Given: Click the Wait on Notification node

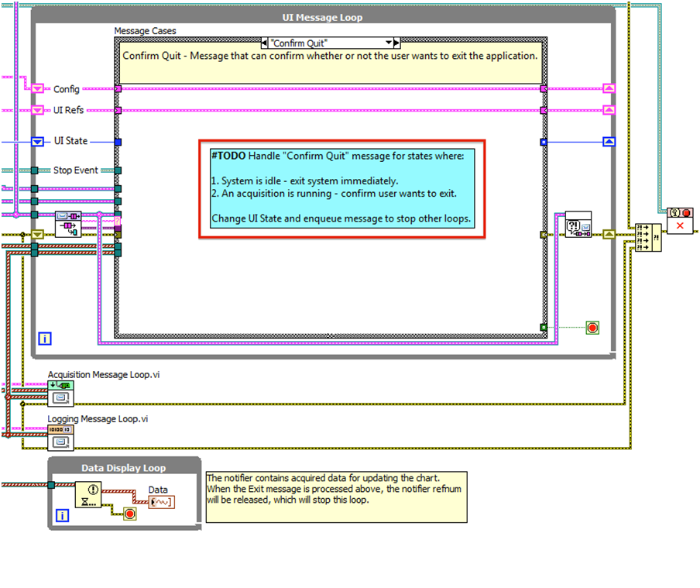Looking at the screenshot, I should click(91, 494).
